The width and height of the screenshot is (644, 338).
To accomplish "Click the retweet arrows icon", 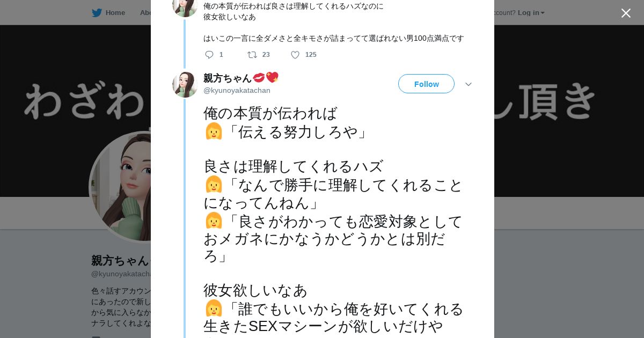I will tap(252, 55).
